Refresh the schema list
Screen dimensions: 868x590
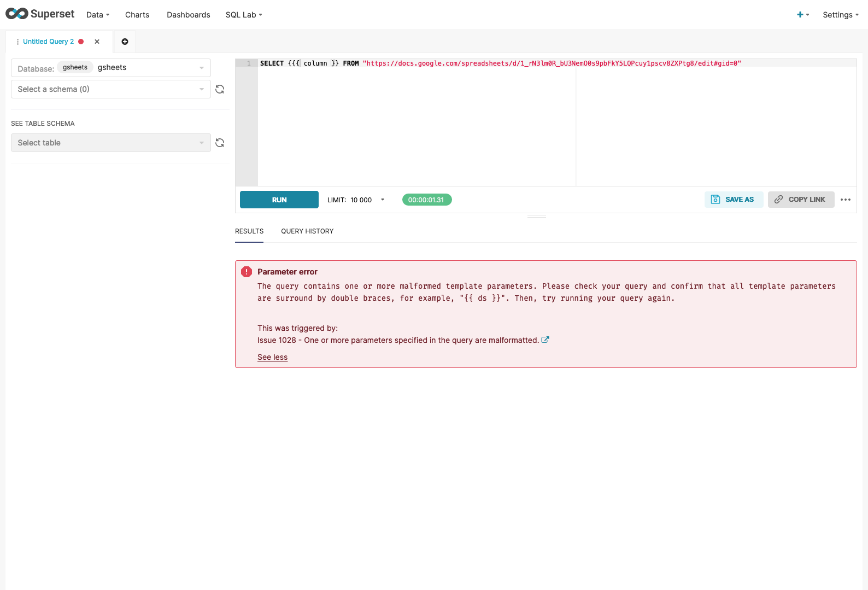(x=220, y=89)
